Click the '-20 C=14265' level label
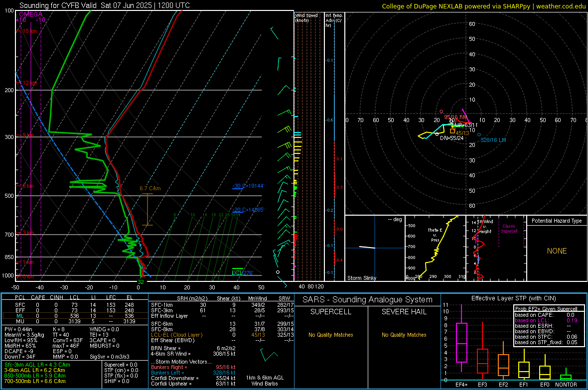Viewport: 588px width, 390px height. [248, 210]
